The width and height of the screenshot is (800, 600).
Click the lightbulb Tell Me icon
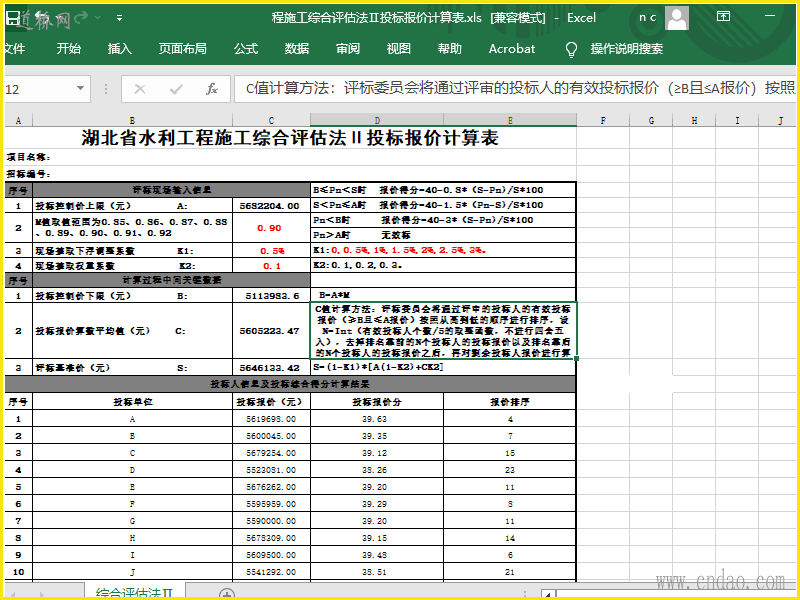(x=571, y=49)
